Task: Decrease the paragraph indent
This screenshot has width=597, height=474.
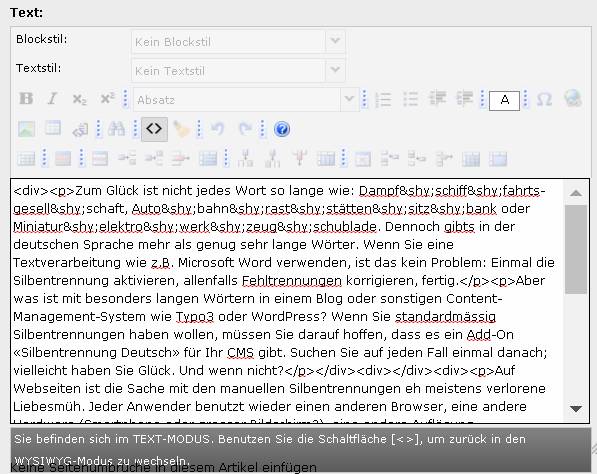Action: coord(437,99)
